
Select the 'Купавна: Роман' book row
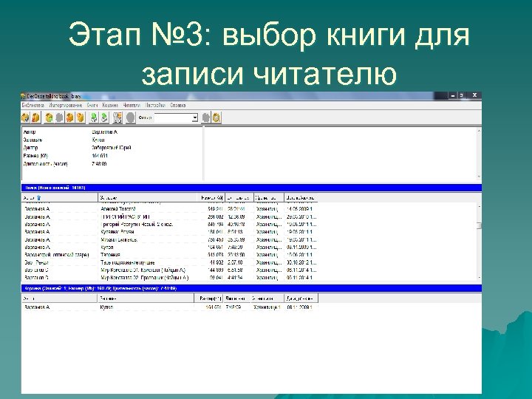[x=170, y=232]
